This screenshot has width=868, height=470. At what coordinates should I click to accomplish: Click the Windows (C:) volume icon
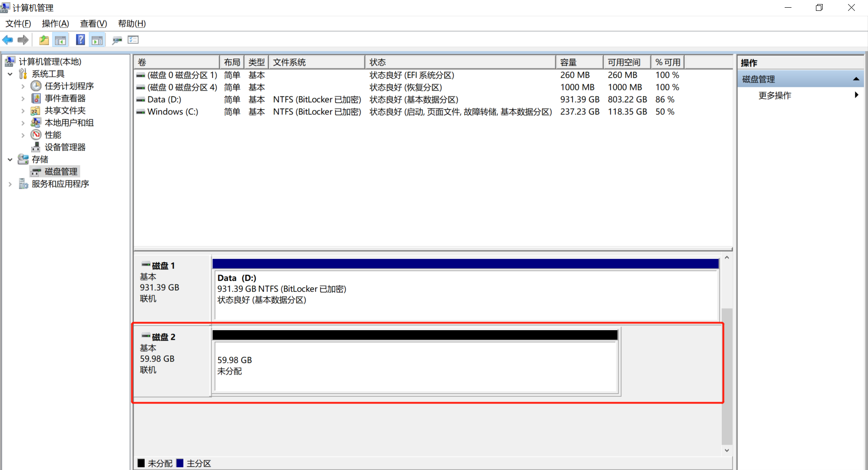pyautogui.click(x=141, y=112)
